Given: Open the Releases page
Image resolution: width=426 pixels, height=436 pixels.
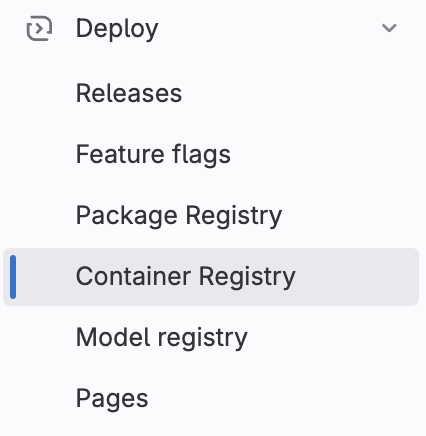Looking at the screenshot, I should click(x=129, y=93).
